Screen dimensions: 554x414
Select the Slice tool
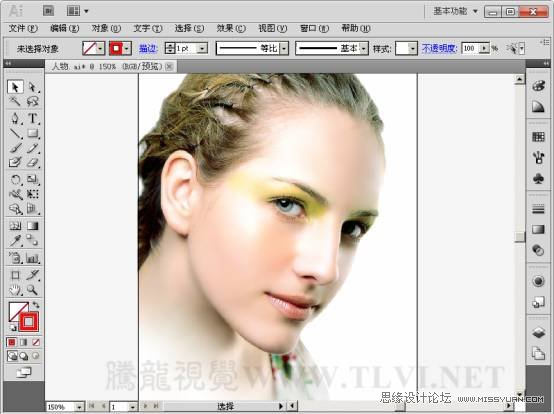pos(33,275)
